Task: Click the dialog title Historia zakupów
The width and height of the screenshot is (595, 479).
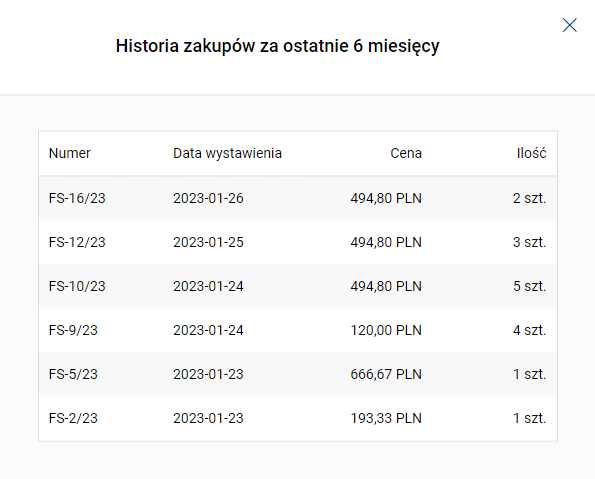Action: pyautogui.click(x=277, y=46)
